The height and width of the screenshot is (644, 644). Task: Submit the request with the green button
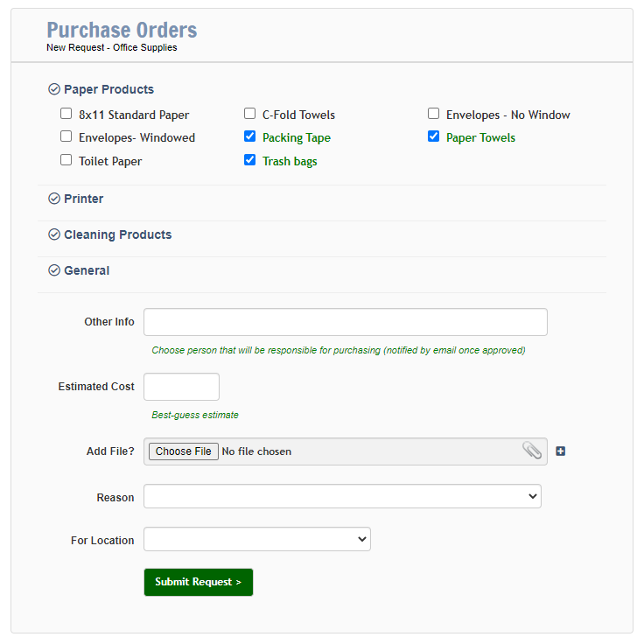199,582
